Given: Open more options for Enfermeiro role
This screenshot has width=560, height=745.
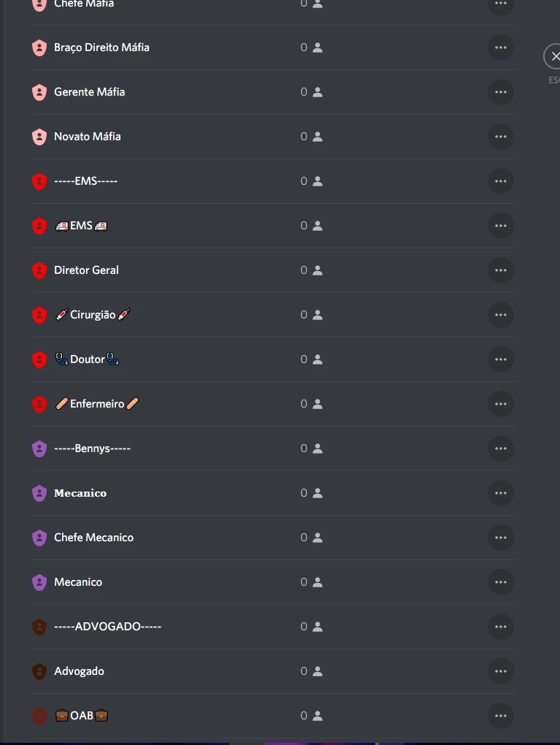Looking at the screenshot, I should point(501,404).
